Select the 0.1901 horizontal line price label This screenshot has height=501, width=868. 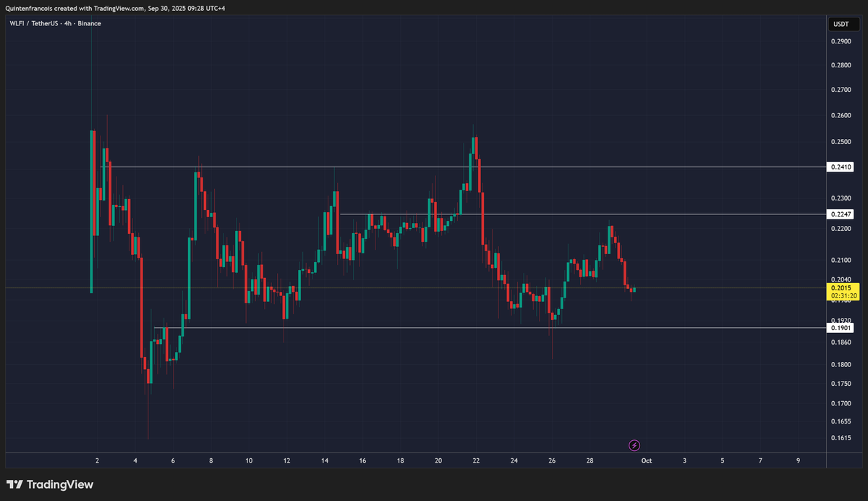point(842,328)
